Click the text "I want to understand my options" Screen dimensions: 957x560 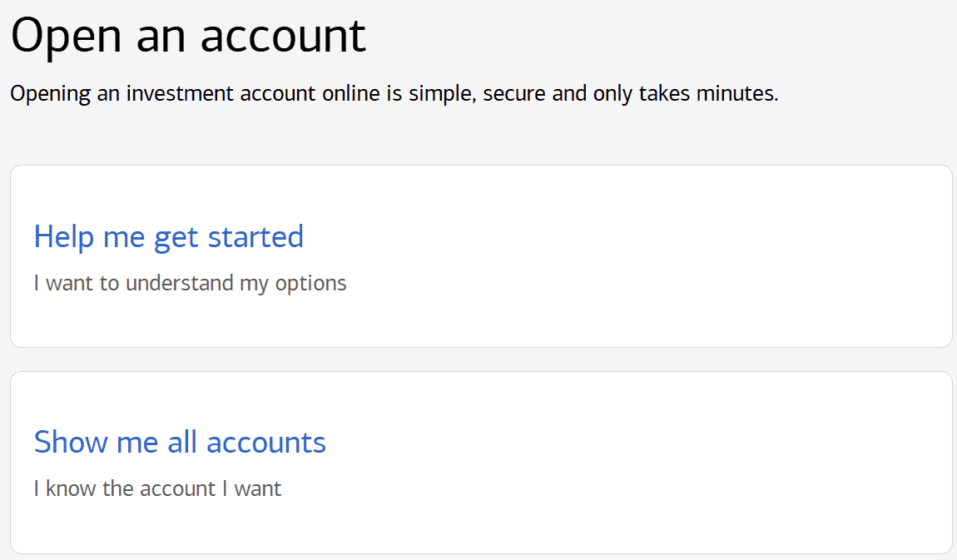189,283
